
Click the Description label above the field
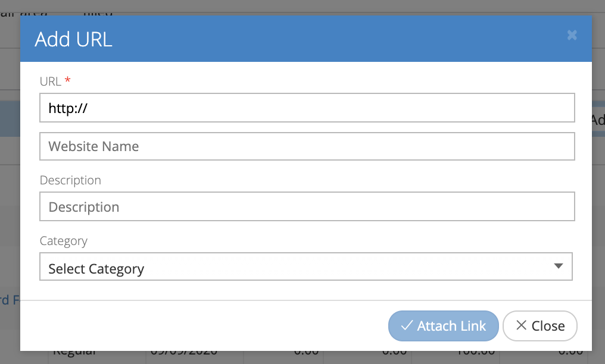pyautogui.click(x=70, y=180)
